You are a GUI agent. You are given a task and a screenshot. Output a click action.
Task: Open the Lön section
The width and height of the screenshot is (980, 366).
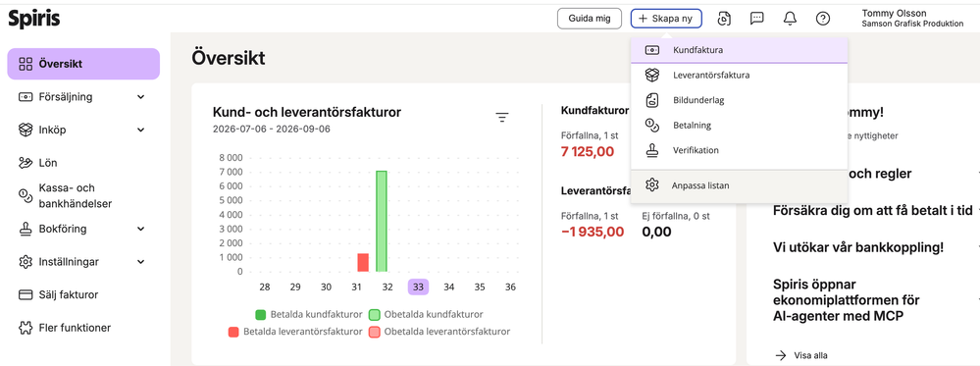click(47, 163)
